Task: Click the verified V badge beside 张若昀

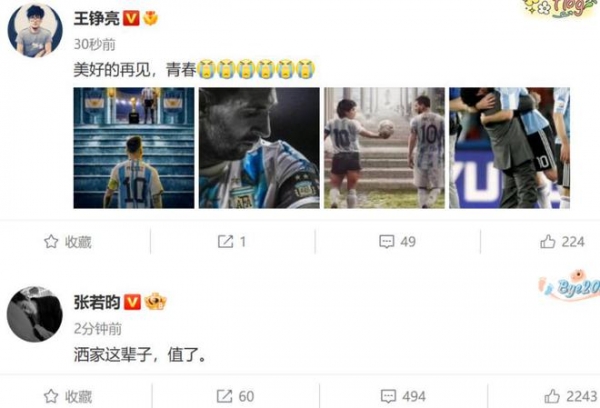Action: click(132, 302)
